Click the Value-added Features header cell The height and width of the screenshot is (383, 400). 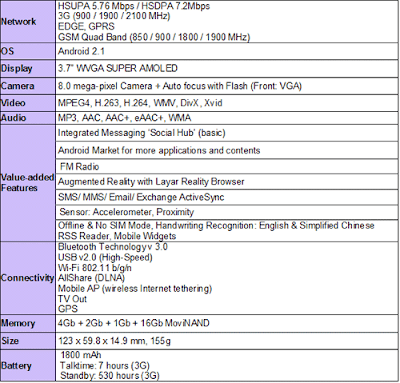(28, 183)
